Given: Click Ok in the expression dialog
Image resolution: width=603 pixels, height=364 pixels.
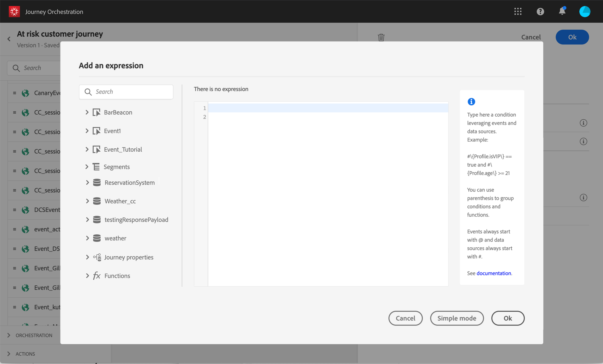Looking at the screenshot, I should (508, 318).
